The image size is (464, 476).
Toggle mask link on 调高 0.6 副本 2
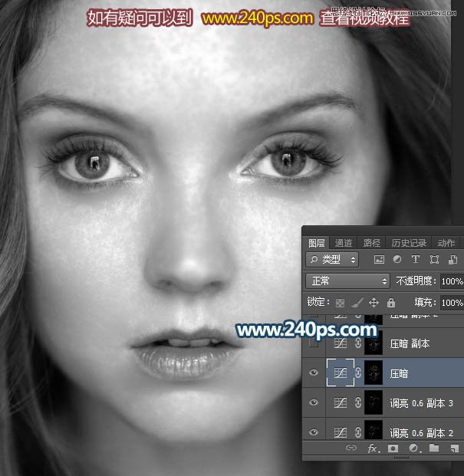[358, 432]
